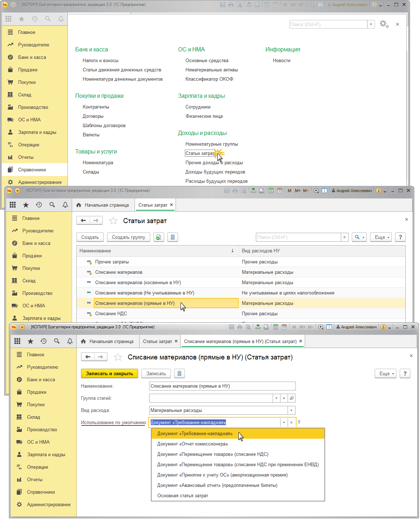Open the magnifier search dropdown in cost items list
The height and width of the screenshot is (519, 420).
(x=359, y=237)
